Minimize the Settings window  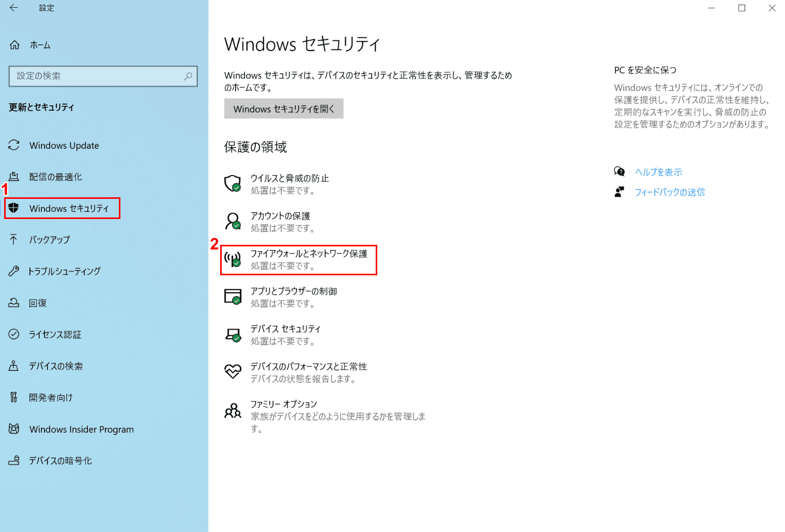712,8
